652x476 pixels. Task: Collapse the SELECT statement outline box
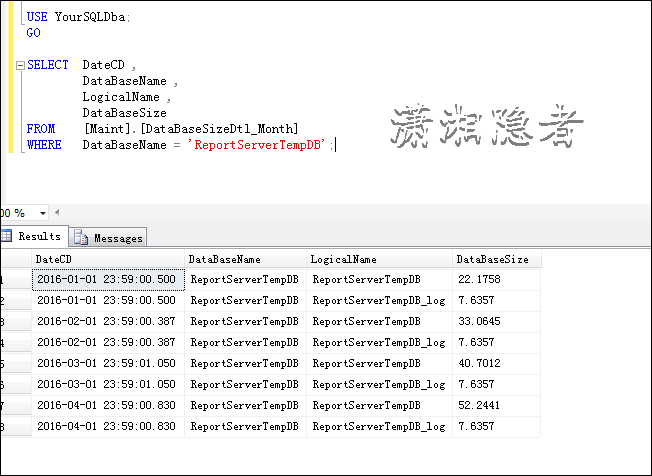[x=20, y=65]
